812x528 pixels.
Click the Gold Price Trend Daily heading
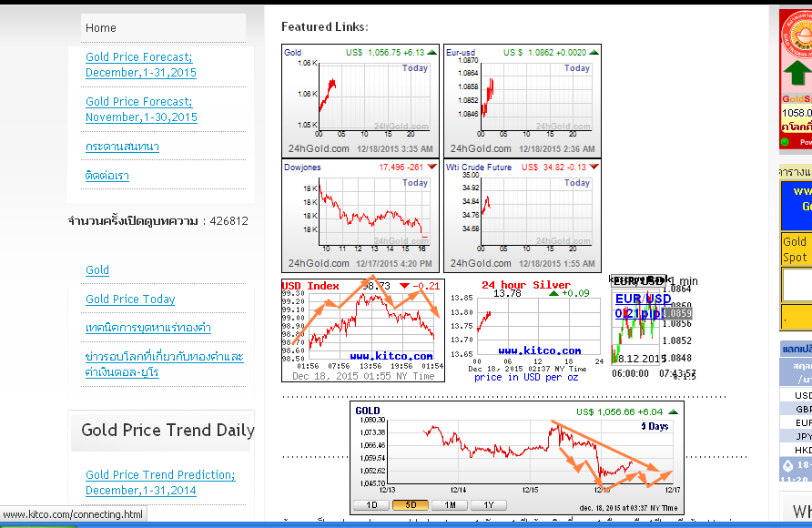[x=167, y=431]
